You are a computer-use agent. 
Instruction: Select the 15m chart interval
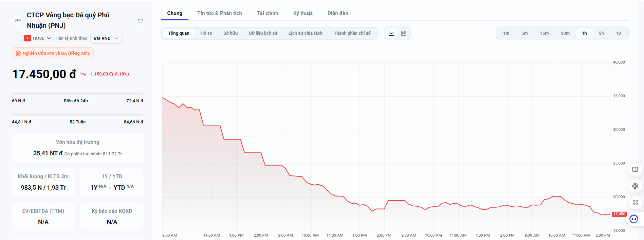(544, 33)
